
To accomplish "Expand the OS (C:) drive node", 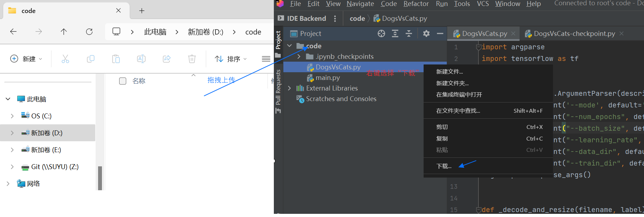I will click(12, 116).
